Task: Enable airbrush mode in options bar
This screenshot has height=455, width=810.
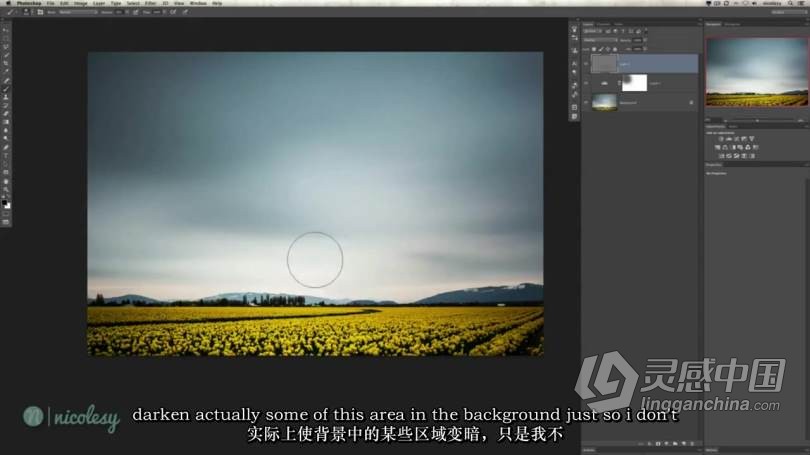Action: coord(173,12)
